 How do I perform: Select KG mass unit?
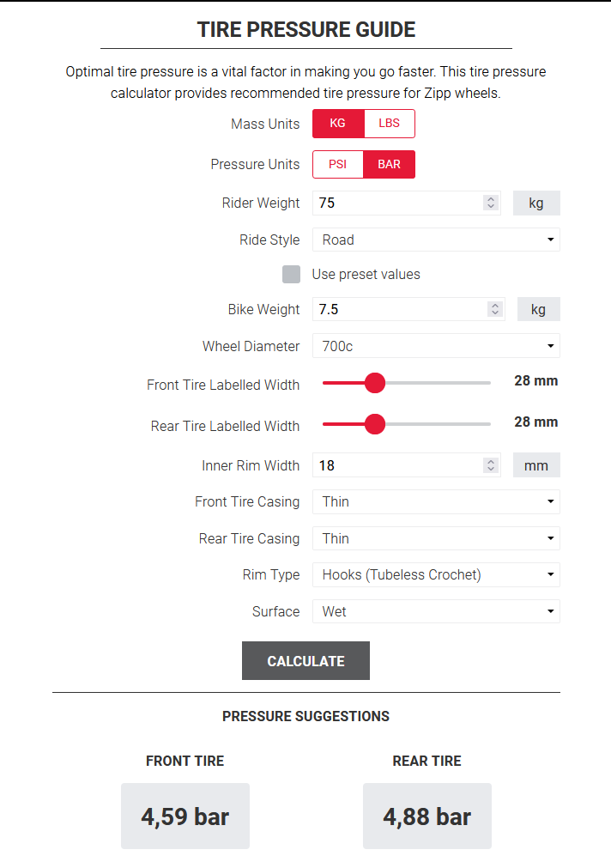[338, 124]
